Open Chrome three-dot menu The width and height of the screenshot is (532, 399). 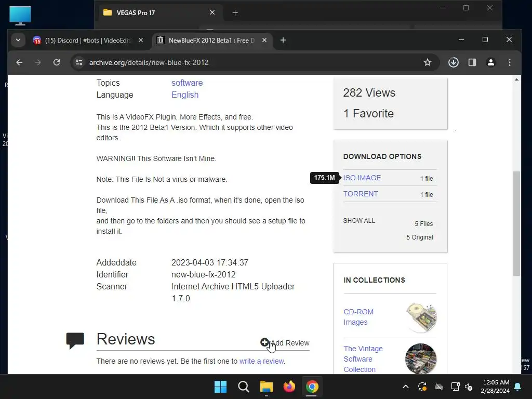click(509, 62)
